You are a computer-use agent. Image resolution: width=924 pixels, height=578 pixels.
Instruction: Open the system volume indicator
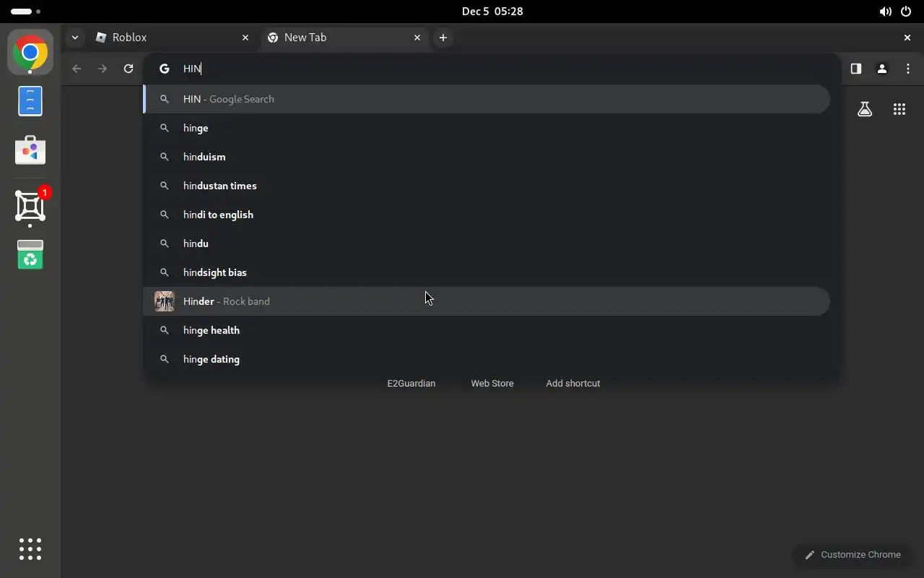[x=885, y=12]
